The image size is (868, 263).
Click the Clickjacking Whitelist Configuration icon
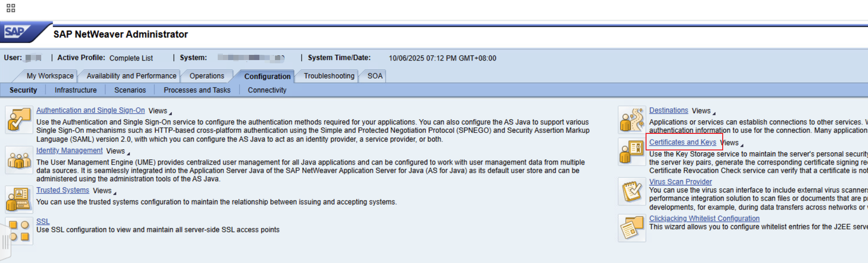coord(632,228)
